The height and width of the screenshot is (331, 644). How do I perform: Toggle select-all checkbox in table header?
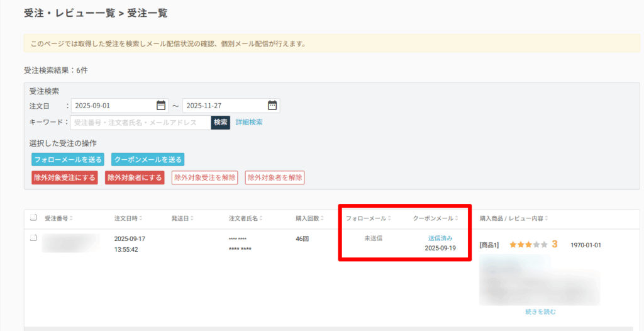click(x=33, y=218)
